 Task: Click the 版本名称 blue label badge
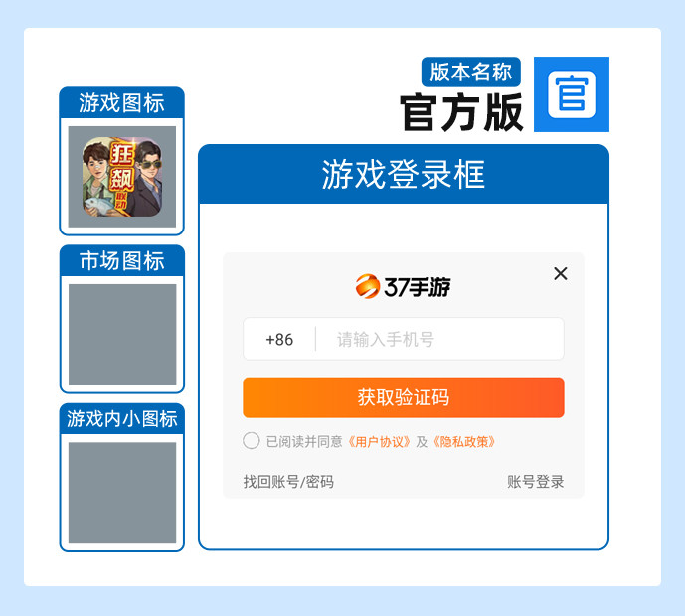(471, 73)
